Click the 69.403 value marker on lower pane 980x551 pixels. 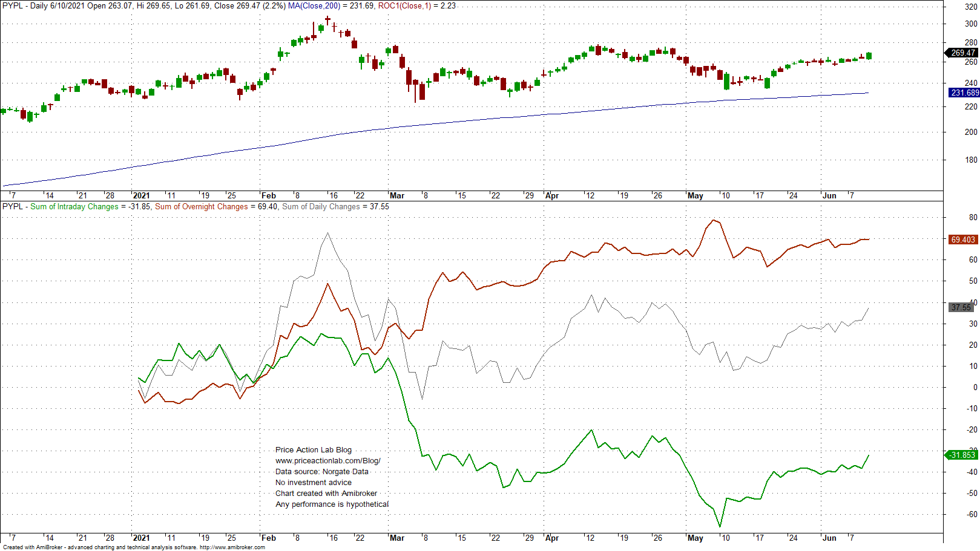(x=962, y=239)
